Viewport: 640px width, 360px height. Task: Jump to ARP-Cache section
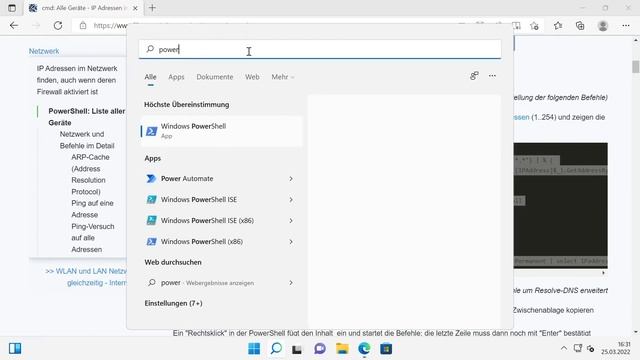pos(90,174)
